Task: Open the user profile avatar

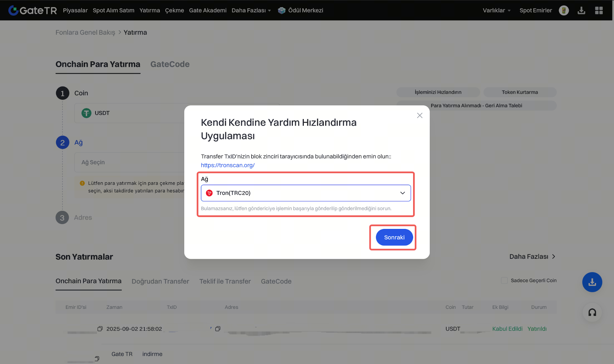Action: pos(564,10)
